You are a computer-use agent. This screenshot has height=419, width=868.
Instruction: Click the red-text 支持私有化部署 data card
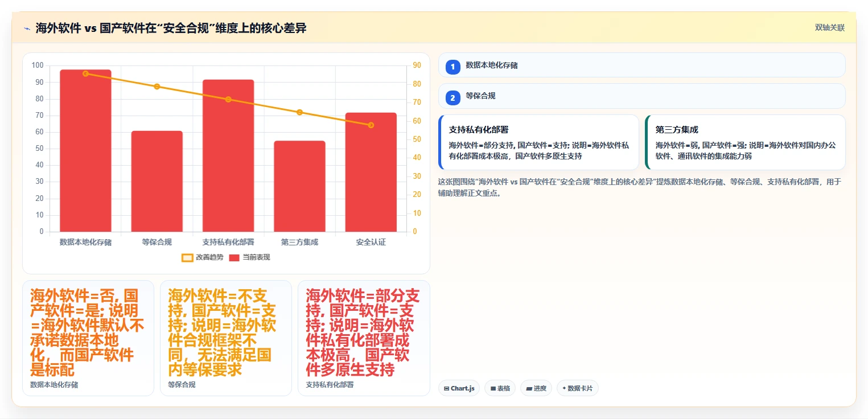pyautogui.click(x=364, y=338)
